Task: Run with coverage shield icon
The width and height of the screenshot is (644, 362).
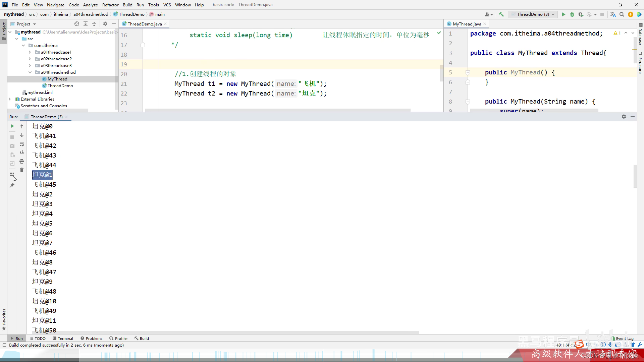Action: pos(581,14)
